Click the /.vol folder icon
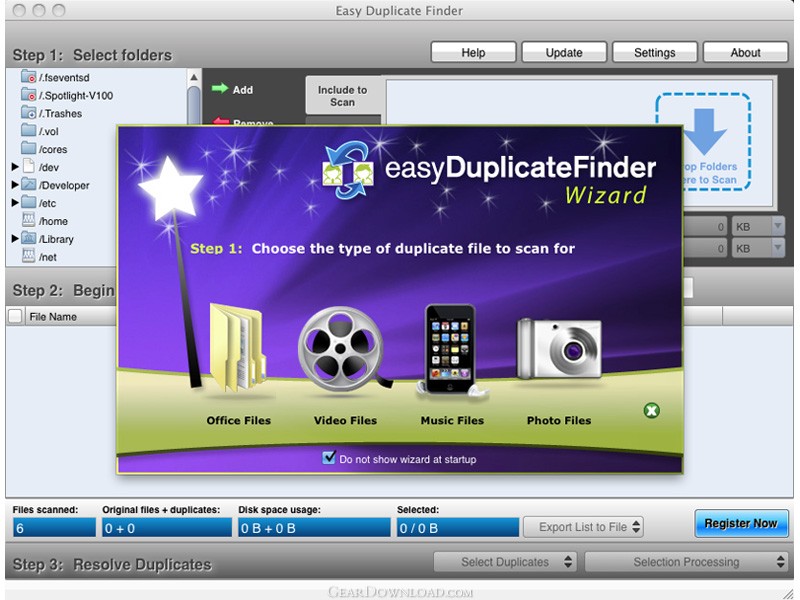This screenshot has width=800, height=600. tap(29, 131)
